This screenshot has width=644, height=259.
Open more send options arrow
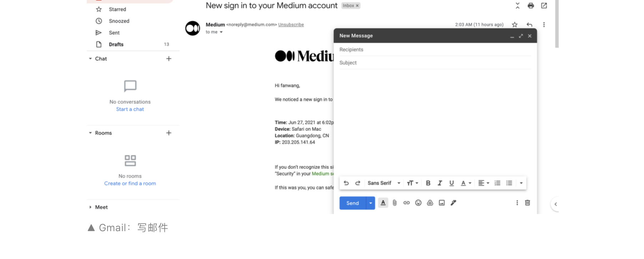tap(371, 203)
